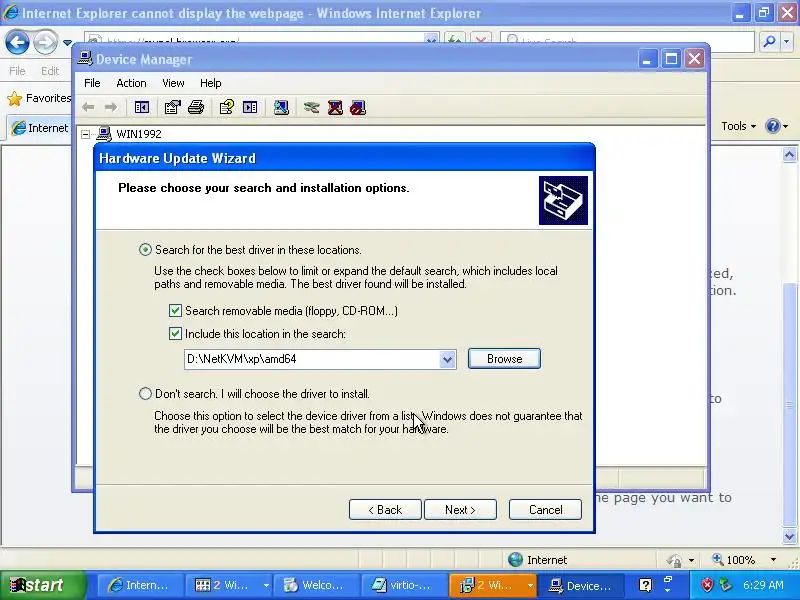Open the IE search options dropdown
The width and height of the screenshot is (800, 600).
pyautogui.click(x=786, y=42)
